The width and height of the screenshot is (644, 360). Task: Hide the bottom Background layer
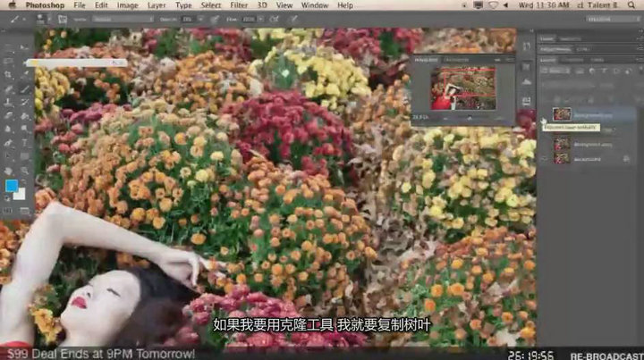(x=545, y=158)
